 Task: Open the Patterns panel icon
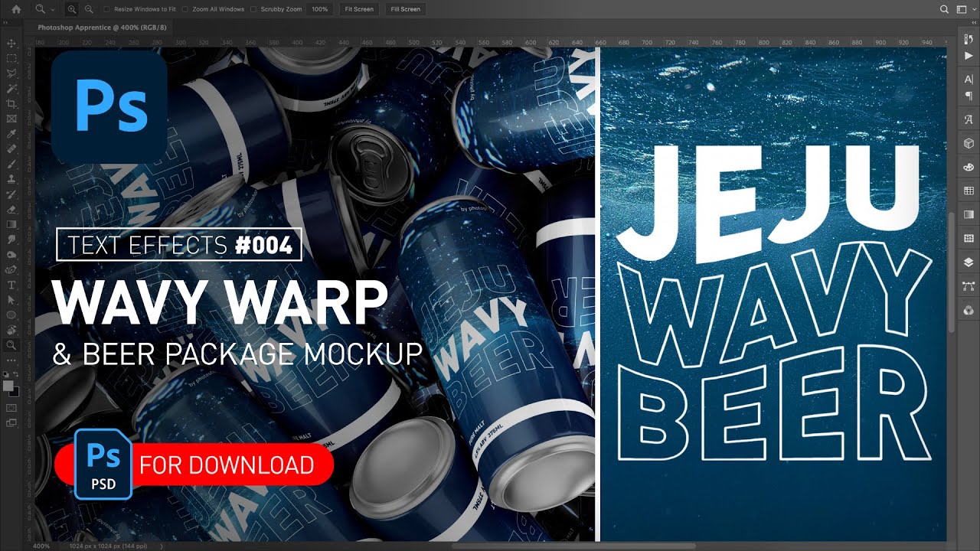click(x=969, y=238)
